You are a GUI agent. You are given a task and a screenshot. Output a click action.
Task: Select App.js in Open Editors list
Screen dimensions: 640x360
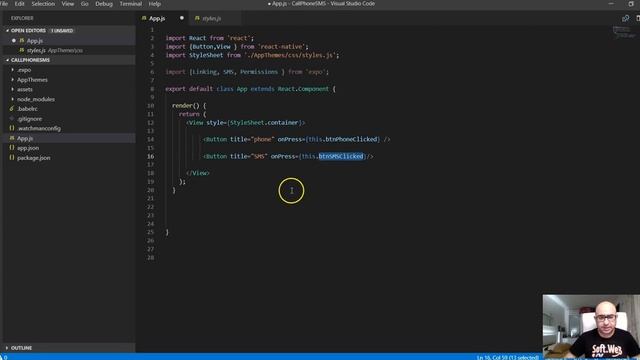pyautogui.click(x=69, y=40)
